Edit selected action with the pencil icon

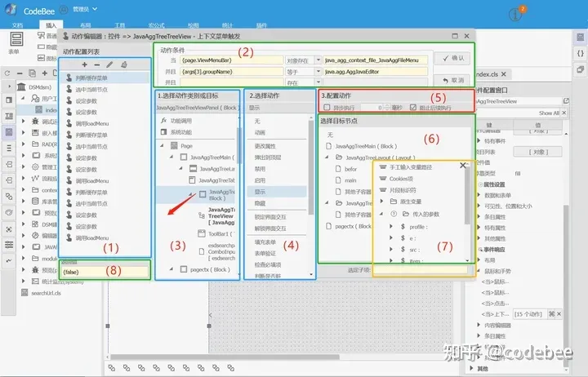point(109,64)
